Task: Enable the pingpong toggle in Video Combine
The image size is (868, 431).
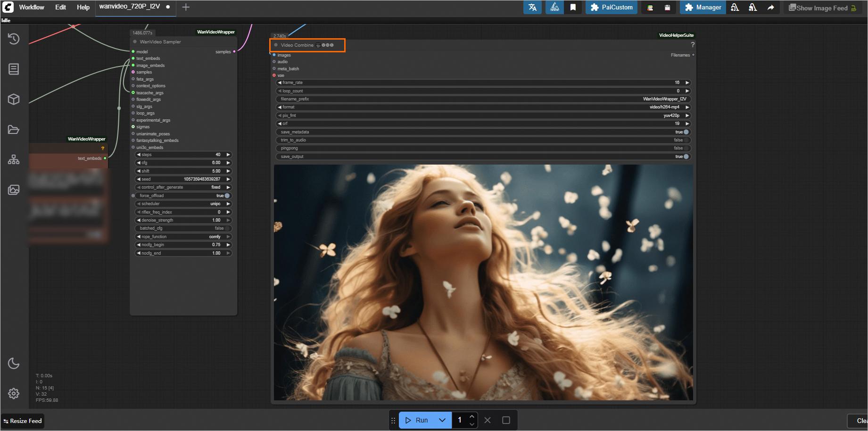Action: (686, 148)
